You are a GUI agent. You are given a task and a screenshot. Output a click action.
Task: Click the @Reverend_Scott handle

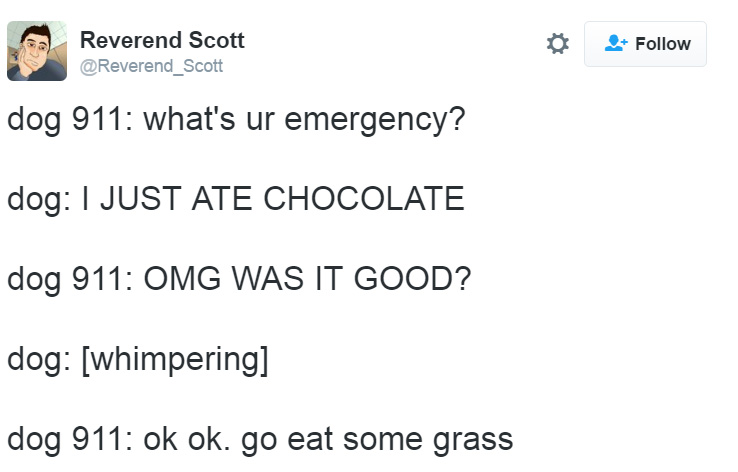click(x=151, y=66)
